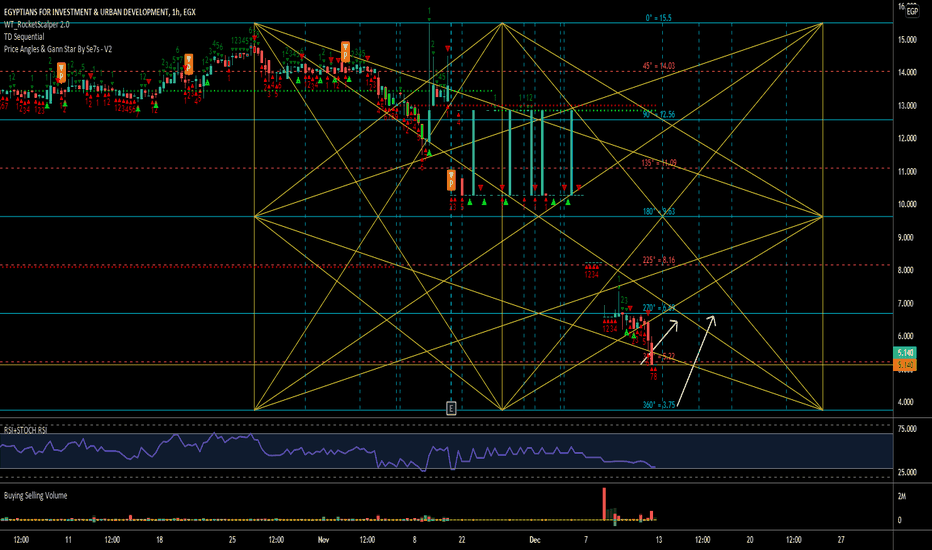Click the 4.000 price scale value
The height and width of the screenshot is (550, 932).
click(907, 402)
